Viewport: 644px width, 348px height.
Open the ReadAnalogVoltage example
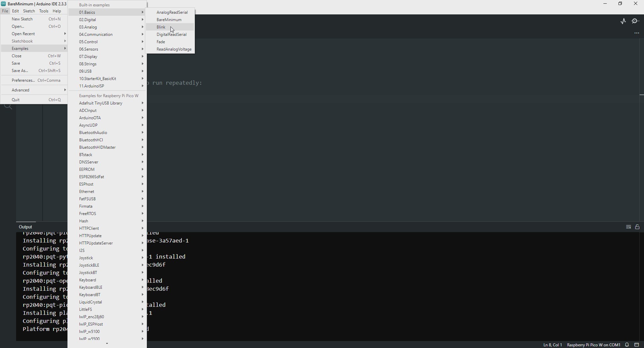[170, 49]
